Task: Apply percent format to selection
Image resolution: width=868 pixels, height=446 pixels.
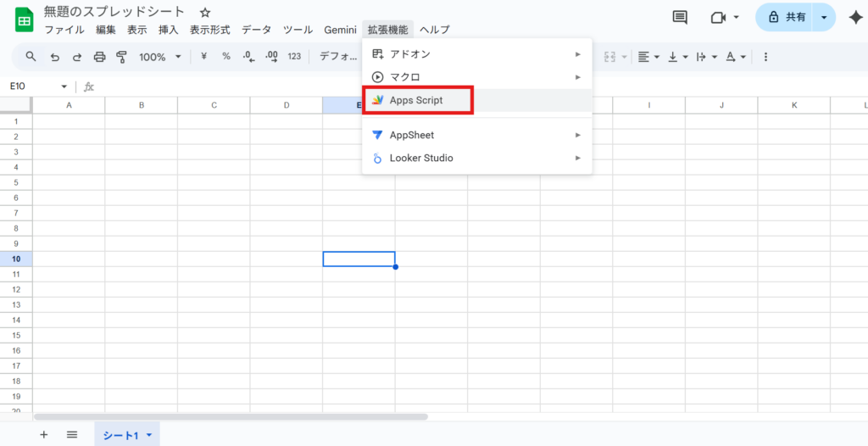Action: pyautogui.click(x=226, y=57)
